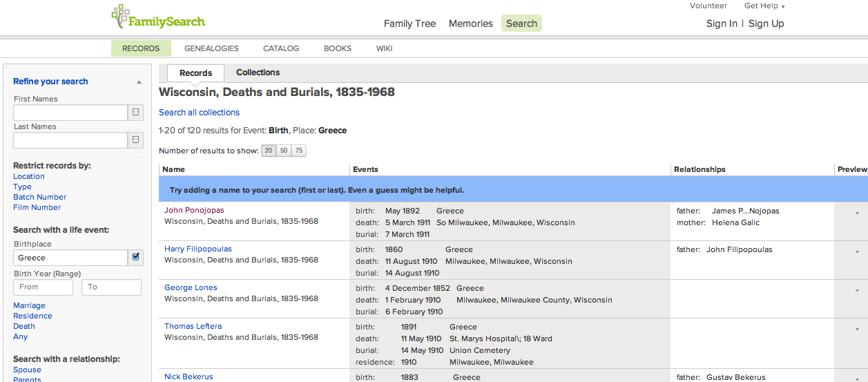Image resolution: width=868 pixels, height=382 pixels.
Task: Restrict records by Batch Number
Action: tap(39, 197)
